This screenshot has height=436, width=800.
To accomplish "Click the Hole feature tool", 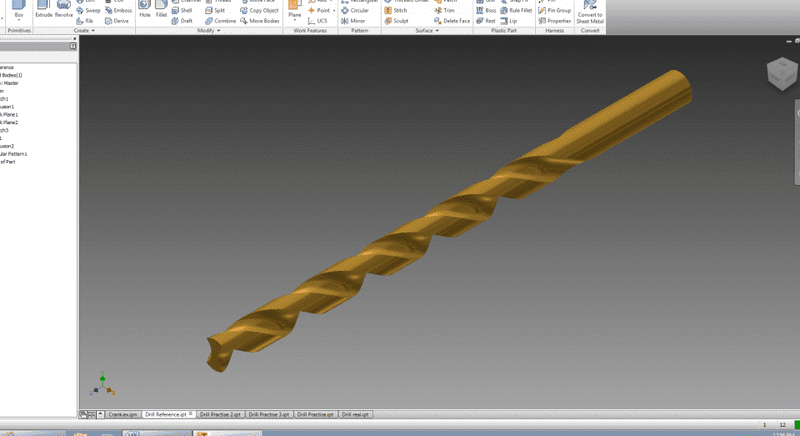I will tap(145, 10).
